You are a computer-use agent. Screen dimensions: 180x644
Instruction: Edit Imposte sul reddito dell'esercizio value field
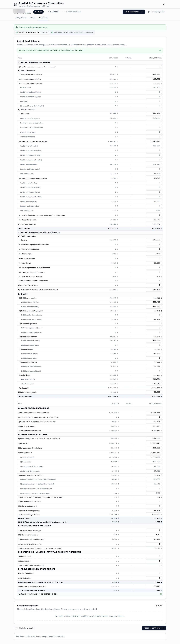(x=154, y=586)
